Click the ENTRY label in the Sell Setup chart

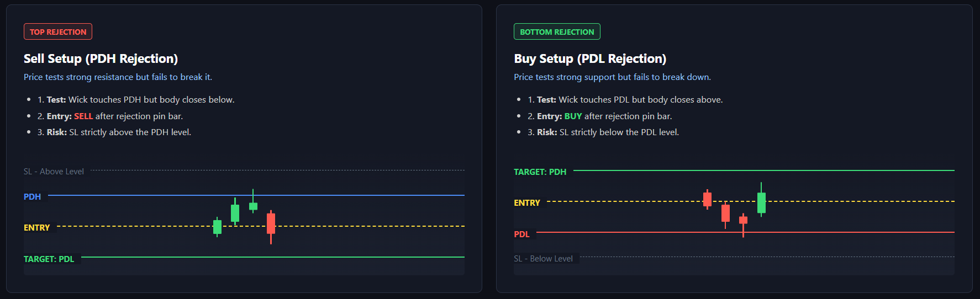36,228
